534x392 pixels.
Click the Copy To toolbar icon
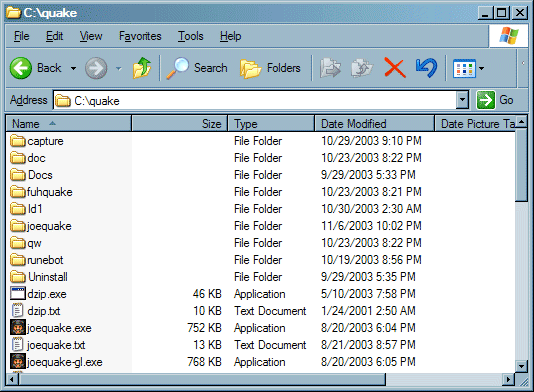coord(362,68)
